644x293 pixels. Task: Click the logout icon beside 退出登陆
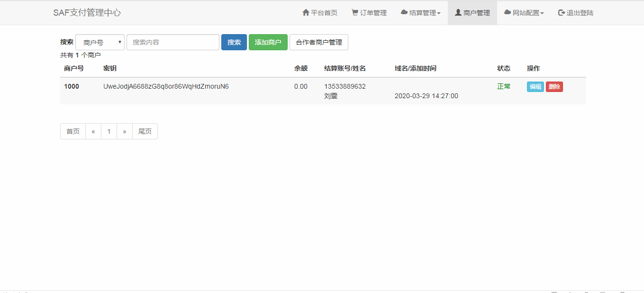click(562, 13)
